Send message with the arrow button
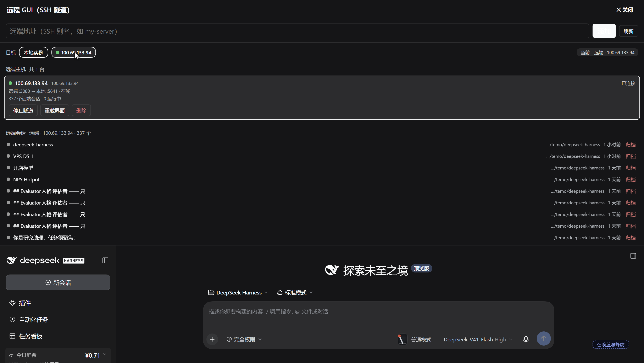 (x=544, y=339)
